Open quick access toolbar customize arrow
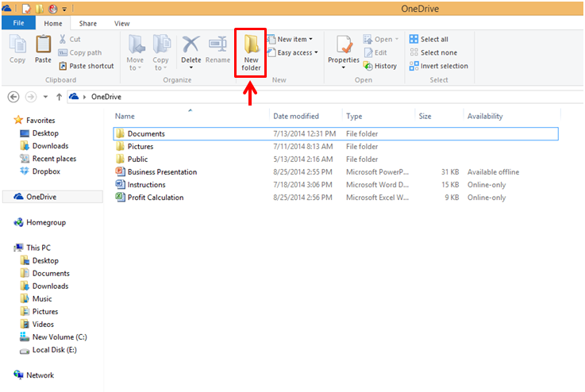The image size is (585, 392). 64,9
